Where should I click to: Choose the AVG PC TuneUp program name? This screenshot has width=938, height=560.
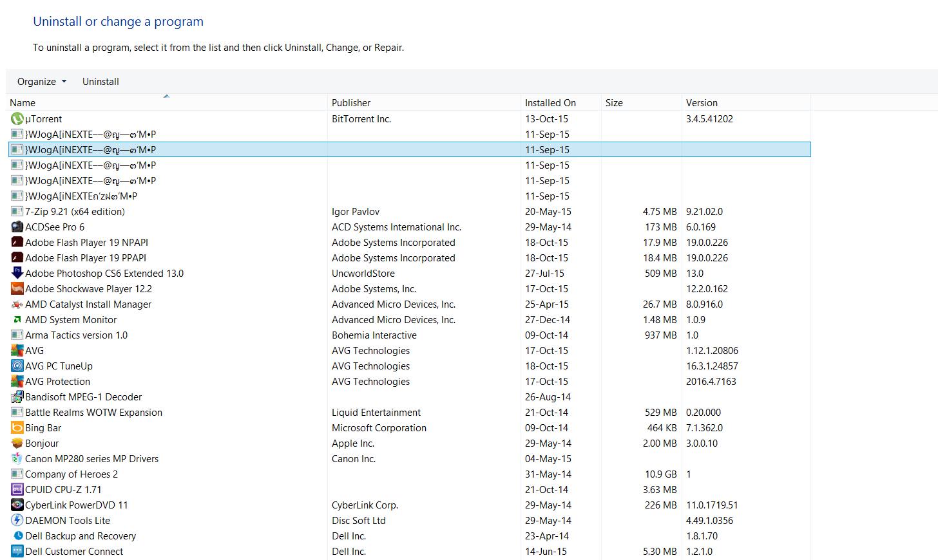point(59,366)
